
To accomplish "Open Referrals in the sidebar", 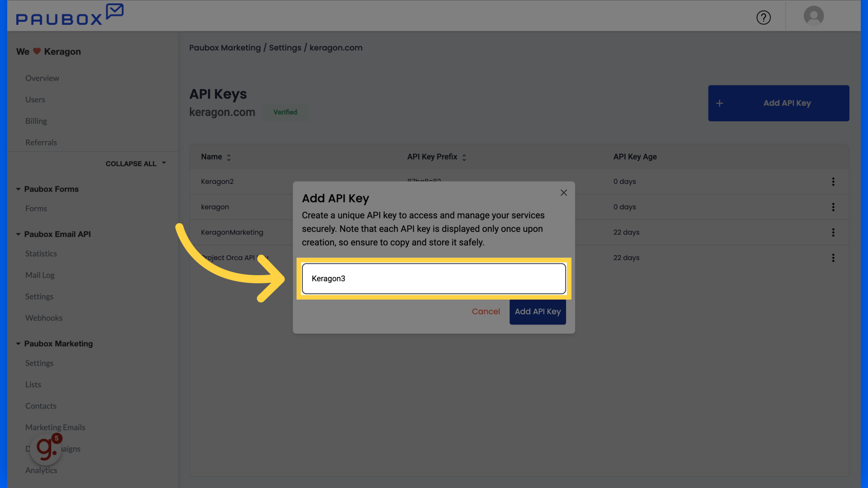I will tap(41, 142).
